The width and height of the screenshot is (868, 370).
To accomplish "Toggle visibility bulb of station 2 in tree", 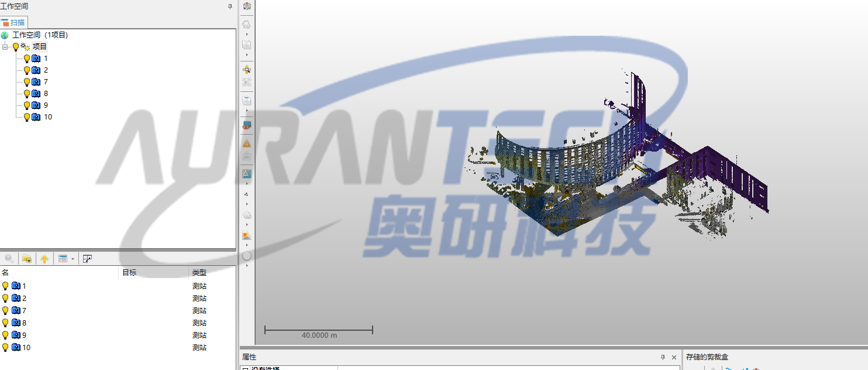I will [26, 70].
